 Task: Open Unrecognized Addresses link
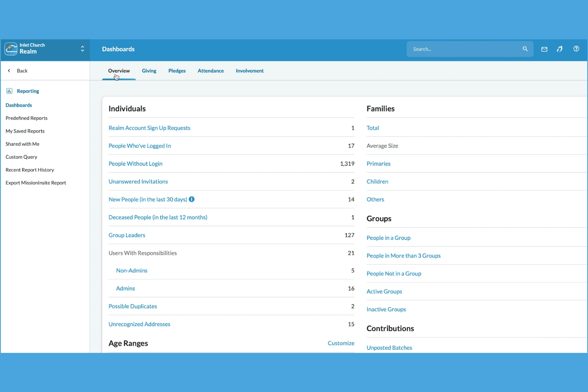pos(139,324)
